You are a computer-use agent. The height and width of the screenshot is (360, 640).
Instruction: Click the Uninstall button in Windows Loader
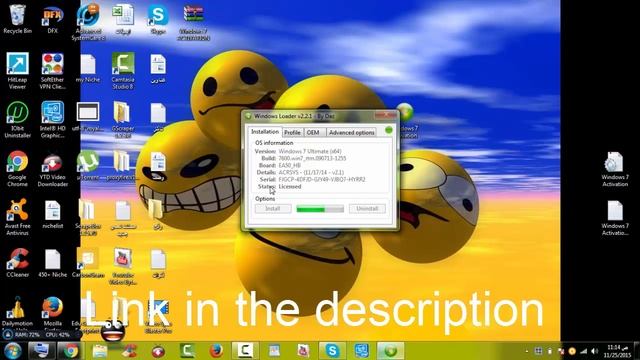coord(367,209)
